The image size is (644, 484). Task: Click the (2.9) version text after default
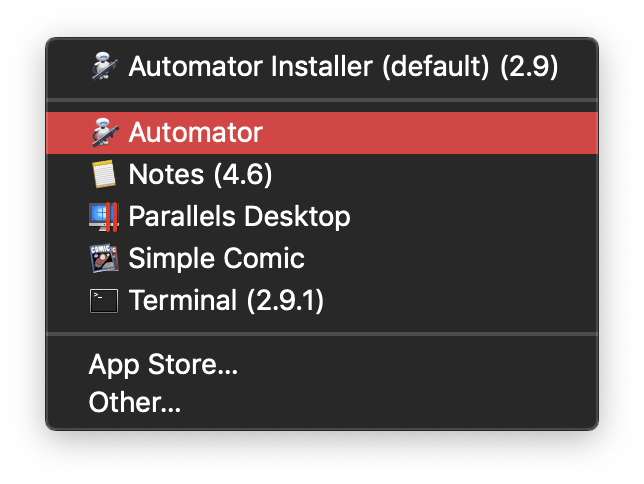529,67
